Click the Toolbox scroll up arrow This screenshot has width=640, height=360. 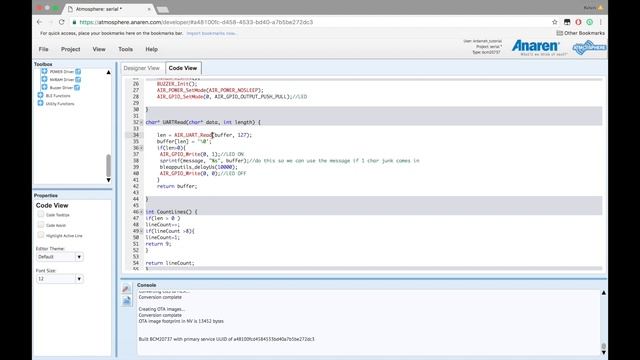tap(109, 72)
